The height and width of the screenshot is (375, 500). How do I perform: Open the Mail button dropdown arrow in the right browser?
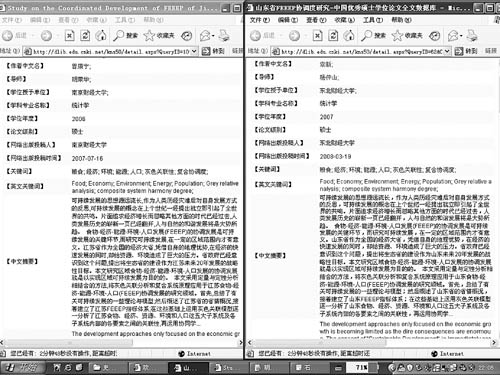(461, 36)
